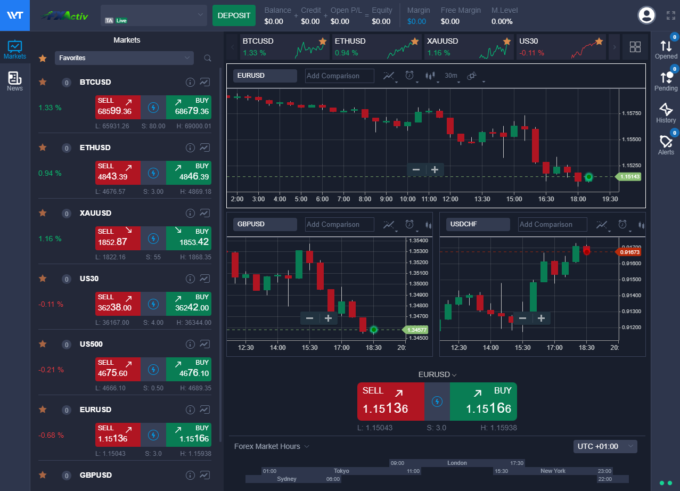Click one-click trading bolt for BTCUSD
680x491 pixels.
tap(153, 107)
